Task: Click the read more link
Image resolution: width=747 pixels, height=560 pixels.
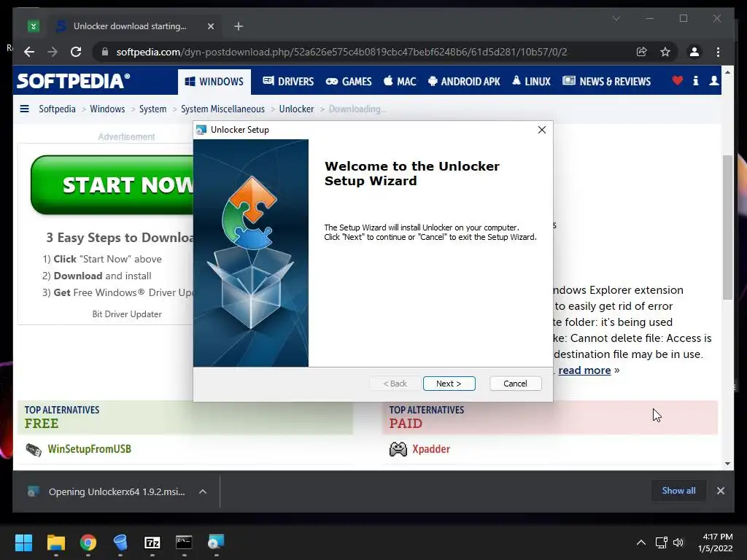Action: [584, 370]
